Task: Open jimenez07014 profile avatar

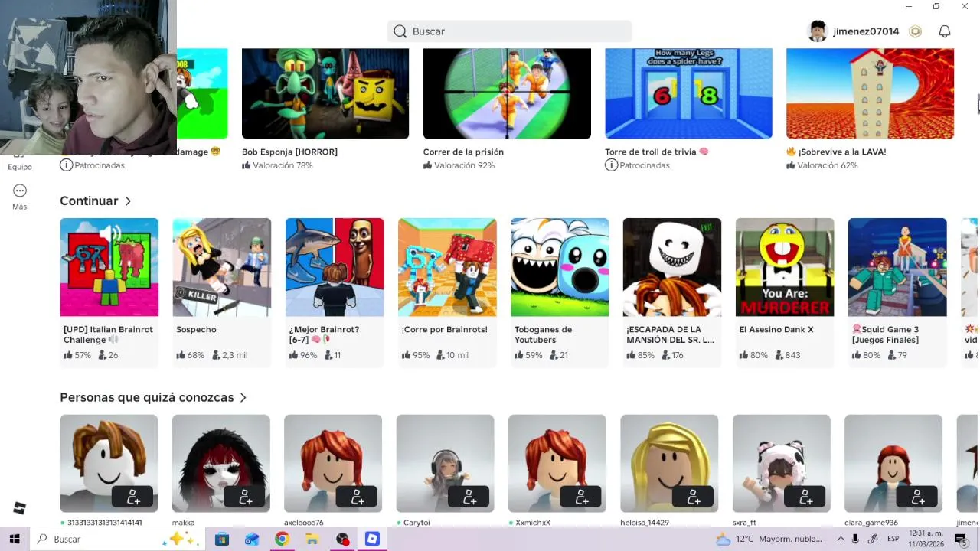Action: [818, 31]
